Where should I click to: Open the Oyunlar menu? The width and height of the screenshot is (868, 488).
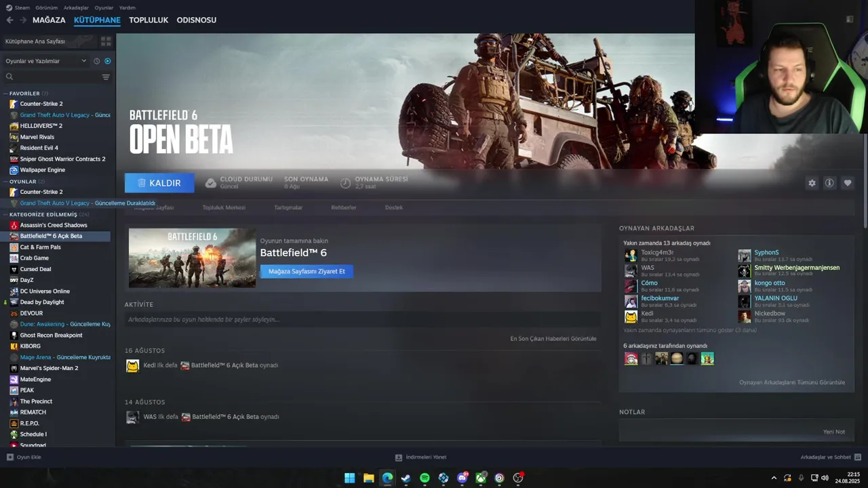click(x=104, y=7)
